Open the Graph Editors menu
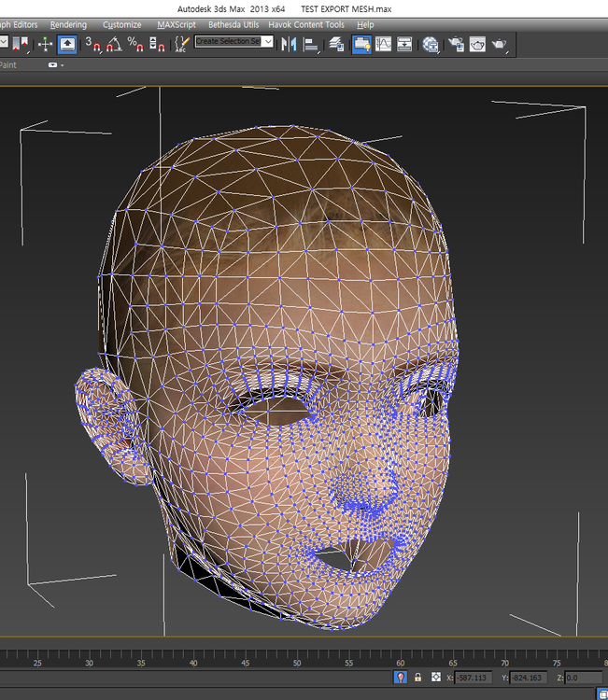 pos(19,24)
